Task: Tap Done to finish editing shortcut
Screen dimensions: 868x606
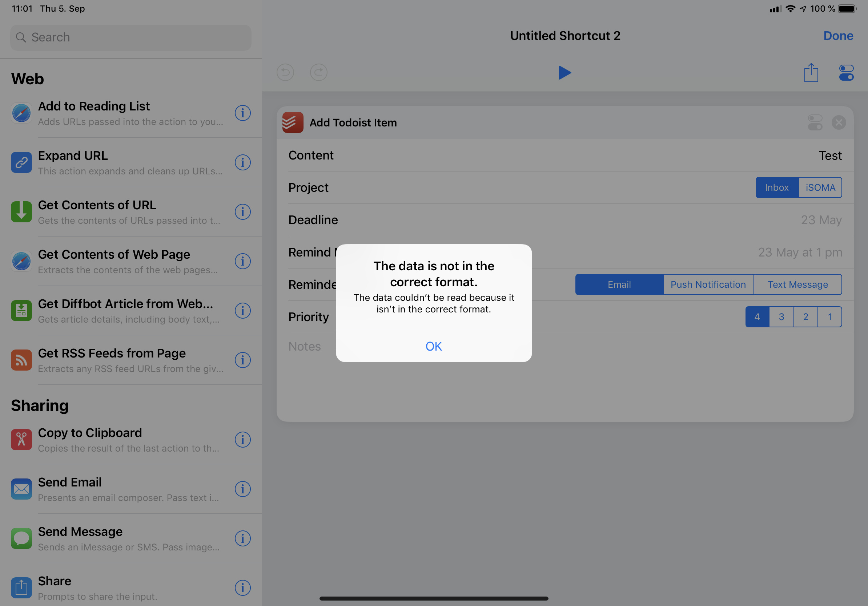Action: click(838, 36)
